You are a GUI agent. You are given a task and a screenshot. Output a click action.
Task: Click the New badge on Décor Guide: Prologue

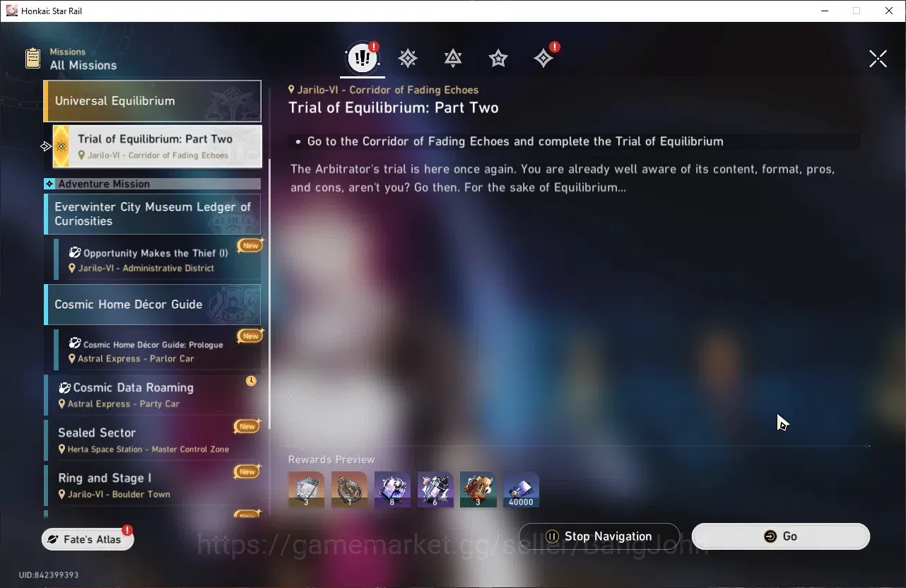pos(251,336)
